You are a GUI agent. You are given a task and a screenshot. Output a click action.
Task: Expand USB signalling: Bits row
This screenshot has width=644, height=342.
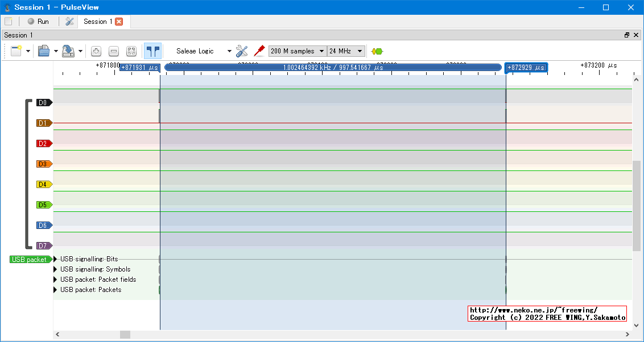tap(56, 259)
